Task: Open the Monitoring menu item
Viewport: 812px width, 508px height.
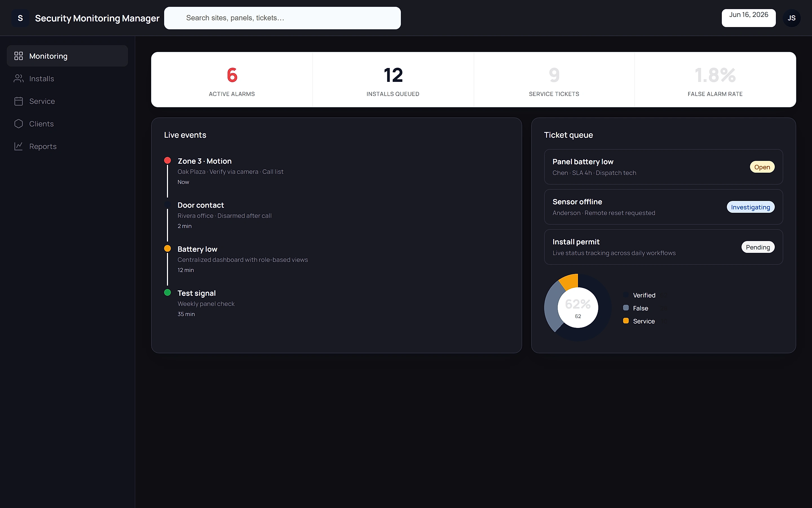Action: [67, 56]
